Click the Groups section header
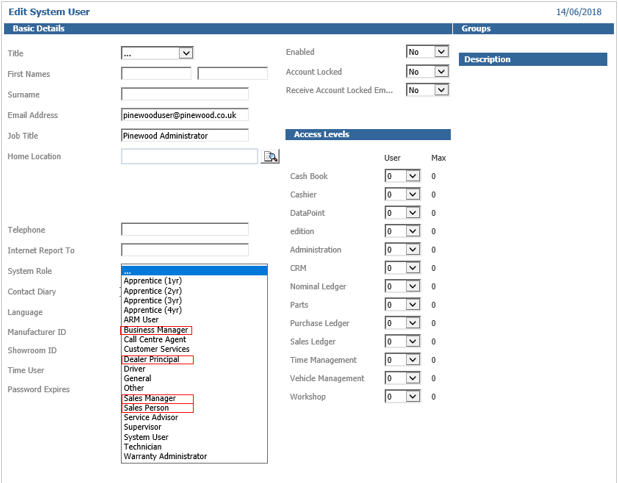The image size is (618, 483). (533, 28)
